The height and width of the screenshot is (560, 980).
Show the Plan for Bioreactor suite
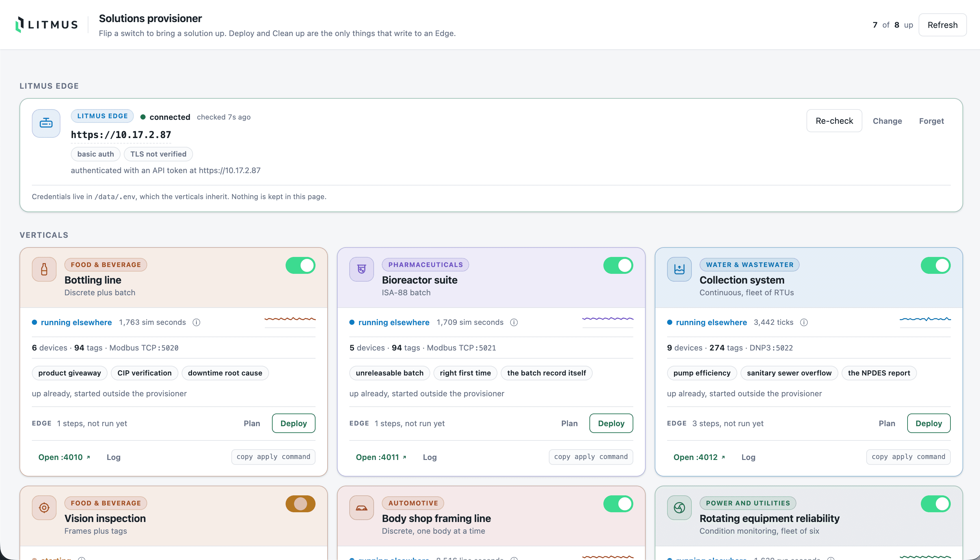click(x=569, y=423)
